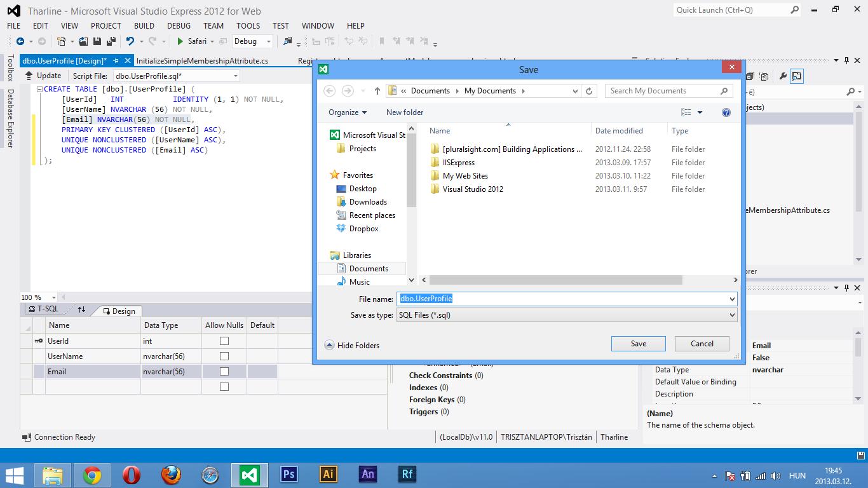Start debugging with the green play icon
The image size is (868, 488).
pos(180,41)
